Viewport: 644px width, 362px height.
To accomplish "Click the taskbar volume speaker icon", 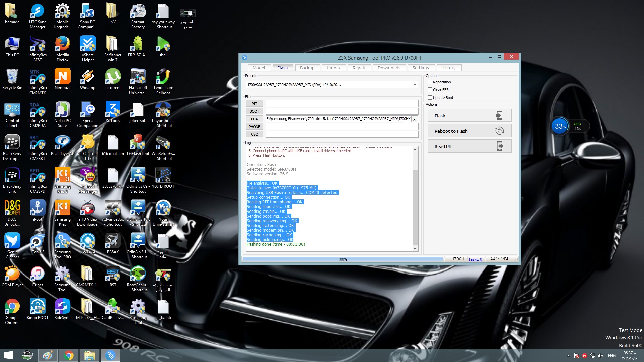I will [600, 356].
